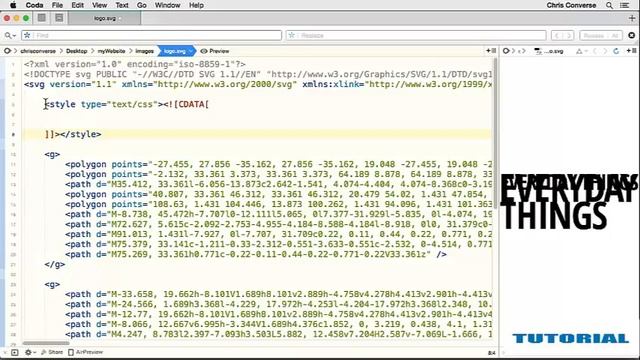Viewport: 640px width, 360px height.
Task: Switch preview pane to code view brackets icon
Action: click(x=521, y=51)
